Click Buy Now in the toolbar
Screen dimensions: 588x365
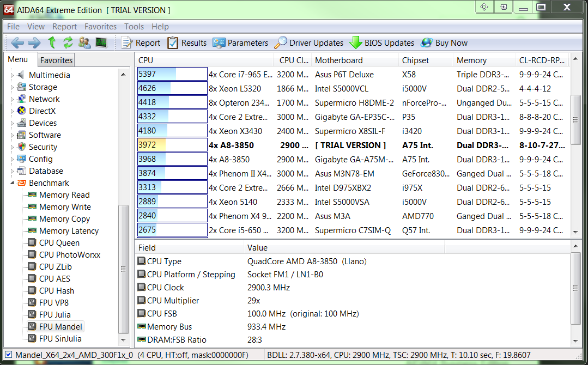click(444, 42)
